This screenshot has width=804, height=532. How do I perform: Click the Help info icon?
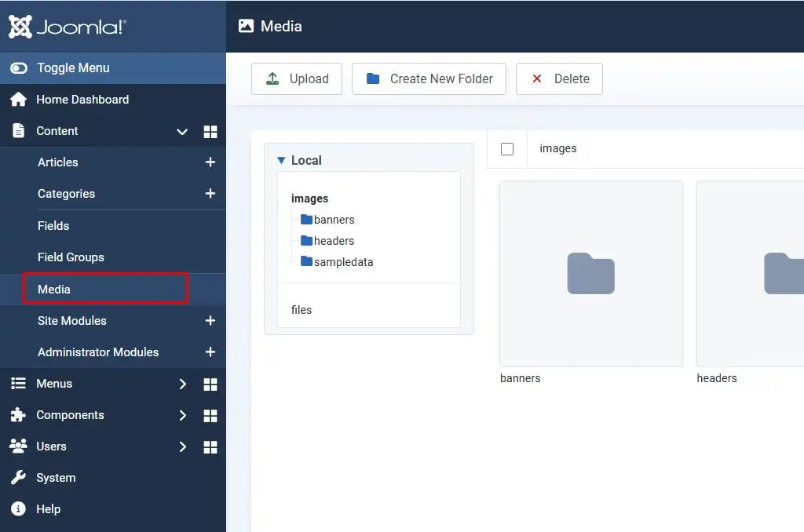coord(19,509)
